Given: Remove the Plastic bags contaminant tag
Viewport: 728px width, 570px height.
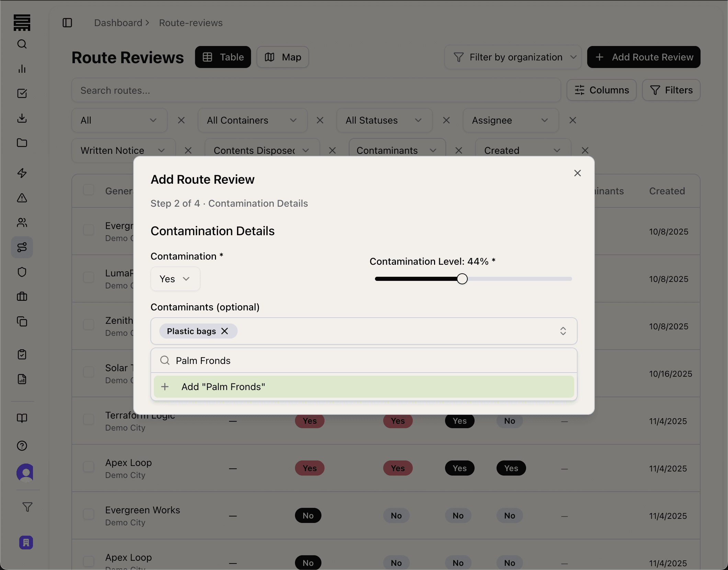Looking at the screenshot, I should [225, 331].
